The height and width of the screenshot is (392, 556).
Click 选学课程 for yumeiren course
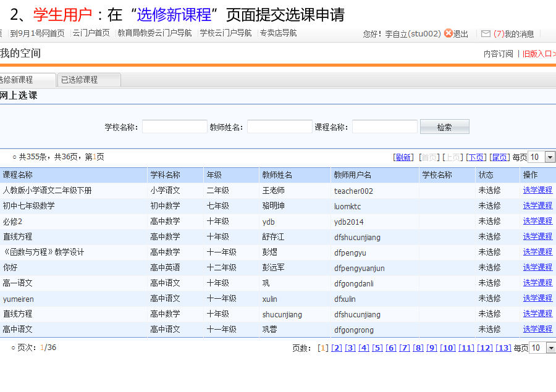pyautogui.click(x=537, y=298)
